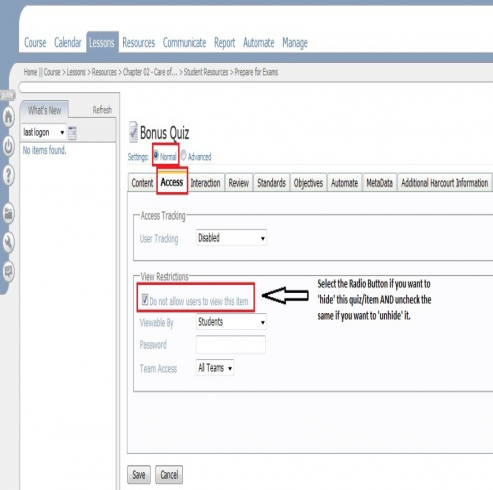This screenshot has width=493, height=490.
Task: Select the What's New panel tab
Action: click(44, 110)
